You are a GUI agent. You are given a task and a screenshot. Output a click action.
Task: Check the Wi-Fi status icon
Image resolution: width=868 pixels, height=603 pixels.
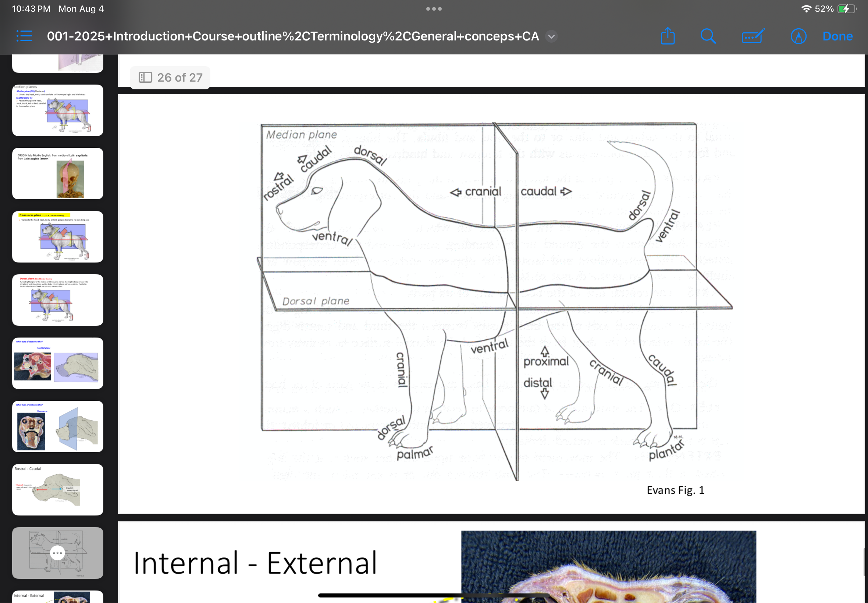(806, 9)
